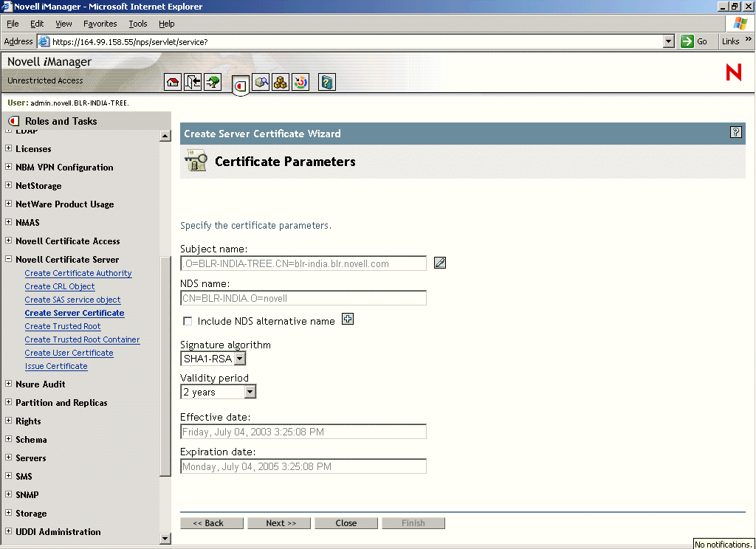Open the Help menu

pyautogui.click(x=166, y=24)
